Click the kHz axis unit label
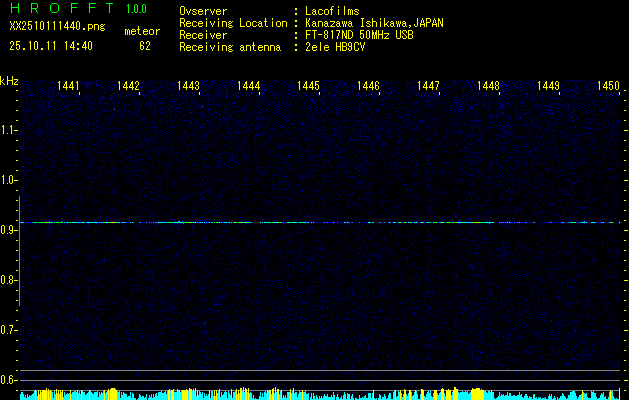The width and height of the screenshot is (629, 400). (x=9, y=81)
